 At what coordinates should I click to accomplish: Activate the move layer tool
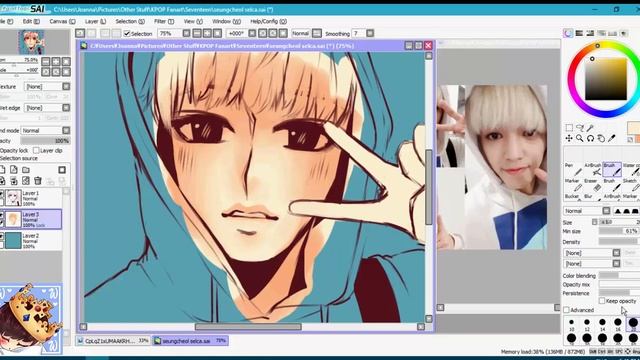pos(569,139)
